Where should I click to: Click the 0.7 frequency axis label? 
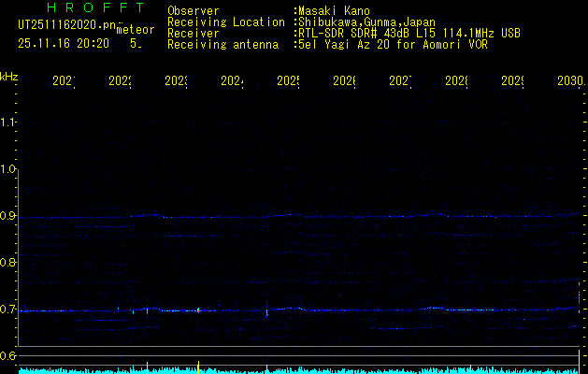pos(8,309)
